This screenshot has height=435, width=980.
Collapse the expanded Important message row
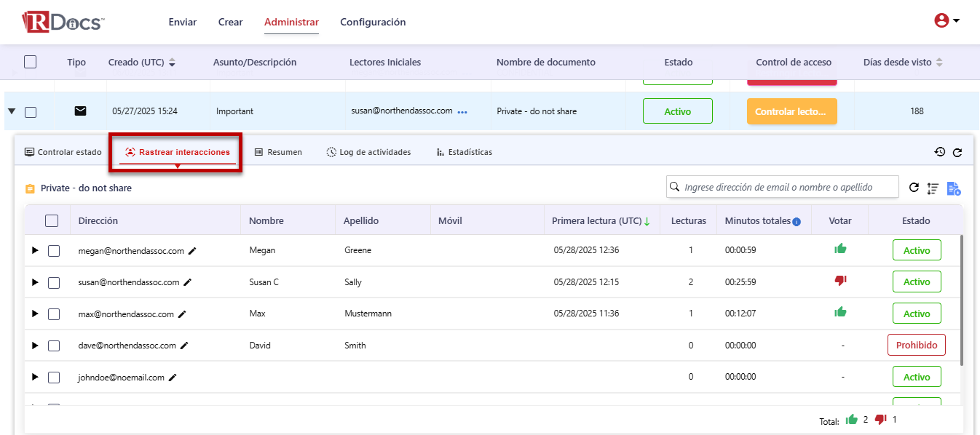[12, 112]
